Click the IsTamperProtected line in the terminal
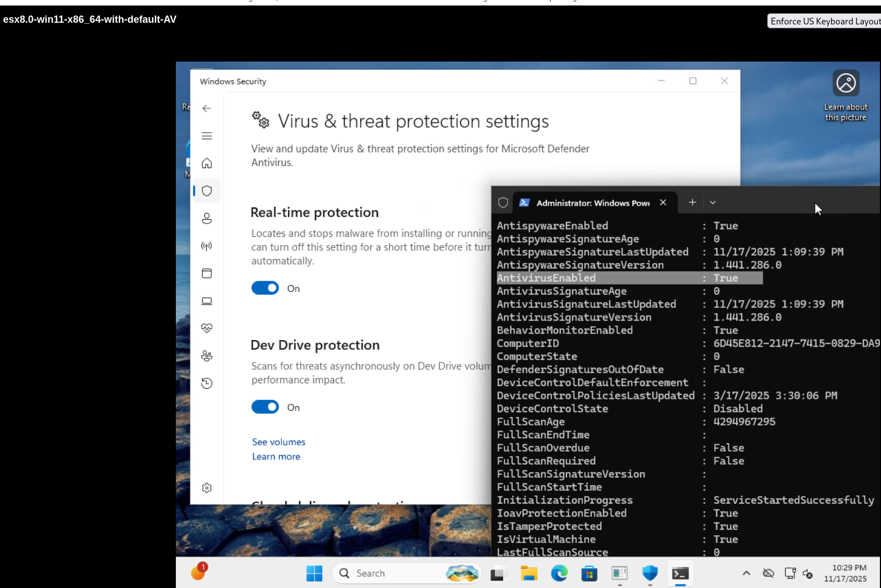Viewport: 881px width, 588px height. (617, 526)
